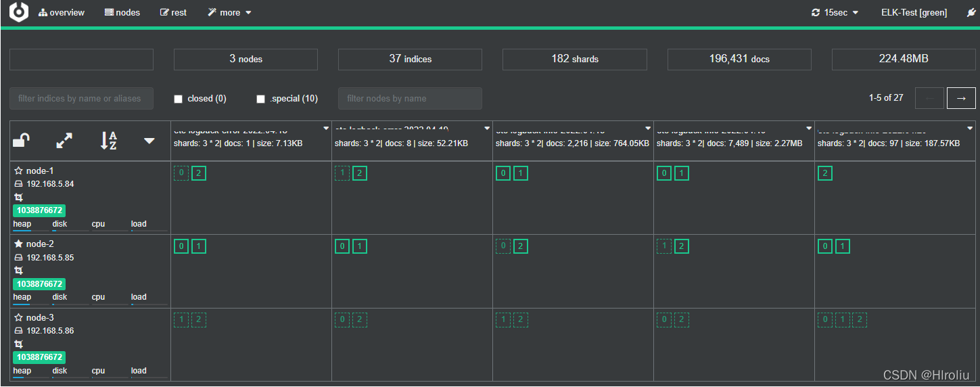Image resolution: width=980 pixels, height=387 pixels.
Task: Click the 37 indices stat box
Action: [410, 59]
